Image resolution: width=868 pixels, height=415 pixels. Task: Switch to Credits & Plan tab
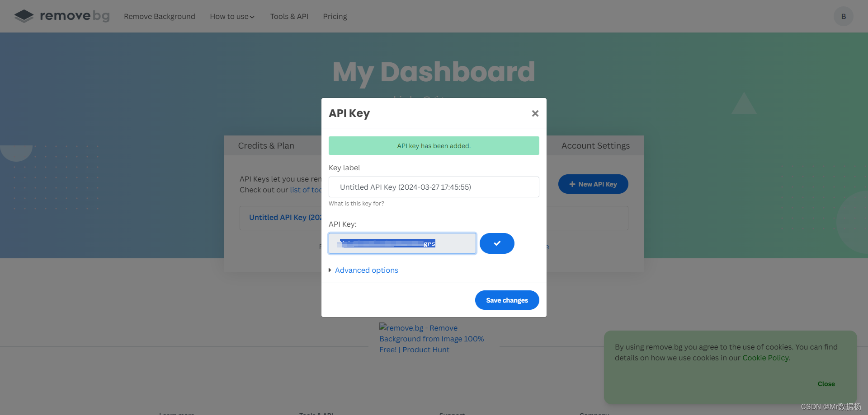(266, 145)
